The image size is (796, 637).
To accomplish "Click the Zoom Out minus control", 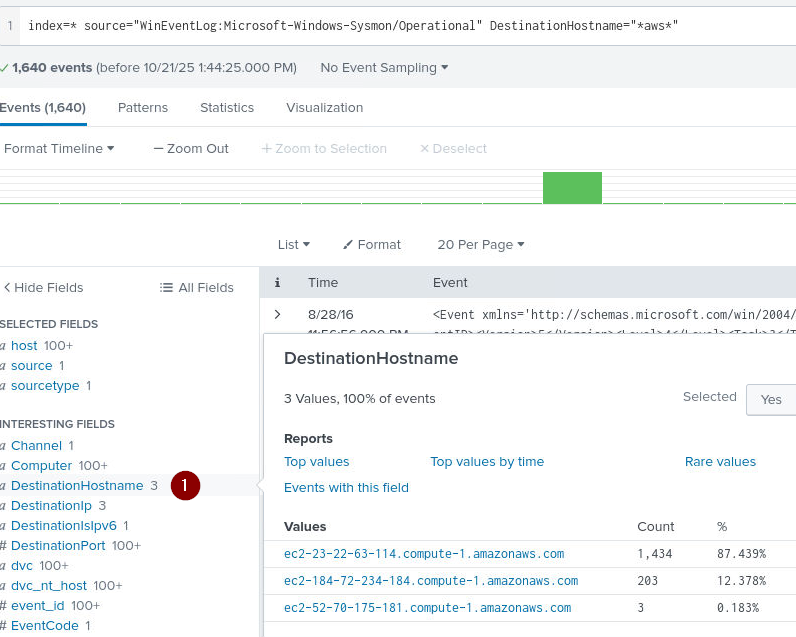I will click(158, 148).
